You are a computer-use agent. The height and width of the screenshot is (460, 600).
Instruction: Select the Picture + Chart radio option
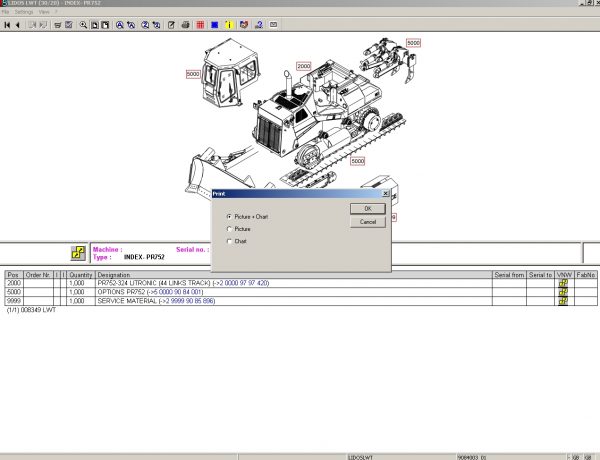click(x=229, y=216)
